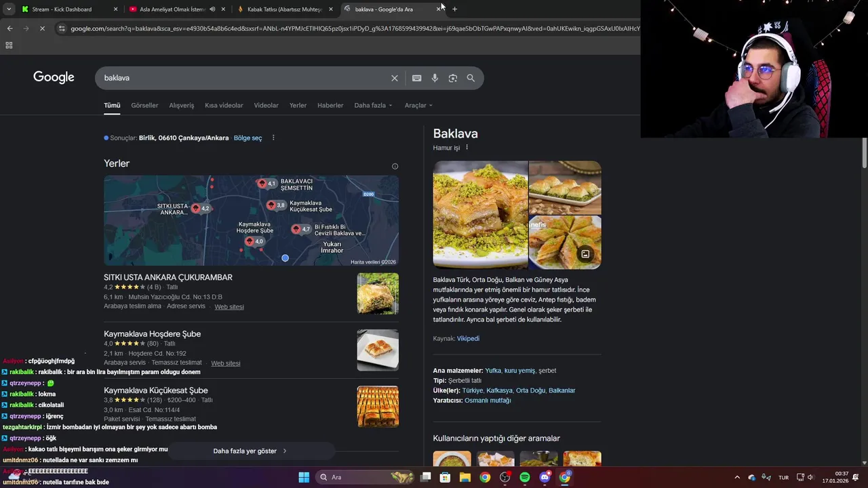868x488 pixels.
Task: Clear the baklava search text with the X
Action: [395, 78]
